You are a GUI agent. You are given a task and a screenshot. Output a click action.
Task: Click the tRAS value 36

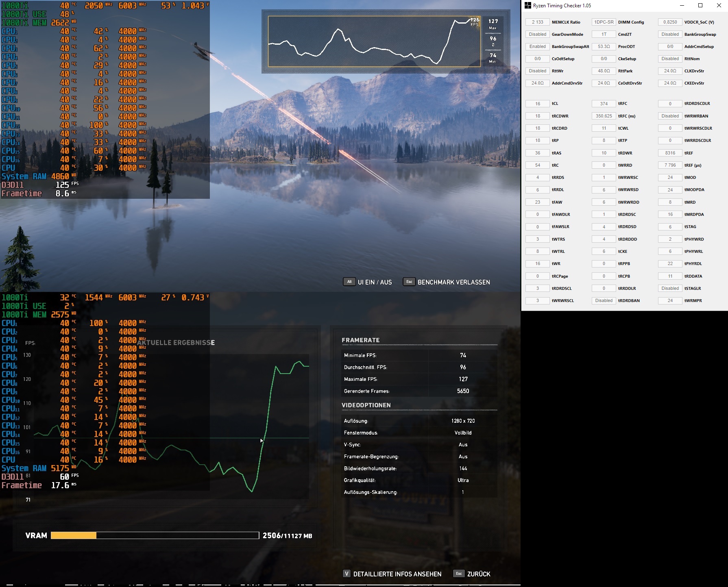coord(537,153)
